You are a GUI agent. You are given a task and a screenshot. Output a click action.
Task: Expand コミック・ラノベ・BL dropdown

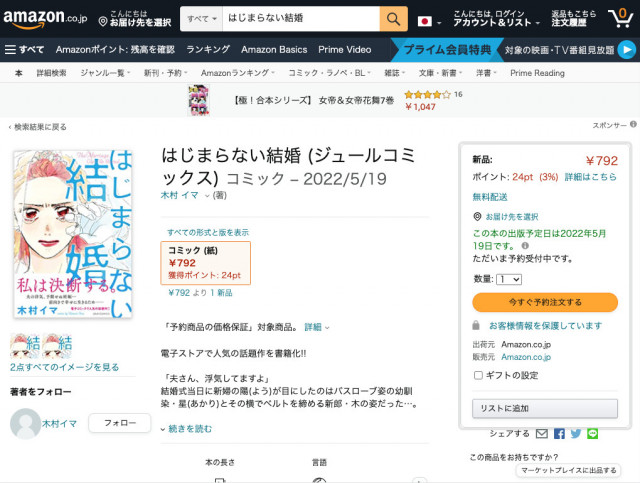(x=329, y=73)
